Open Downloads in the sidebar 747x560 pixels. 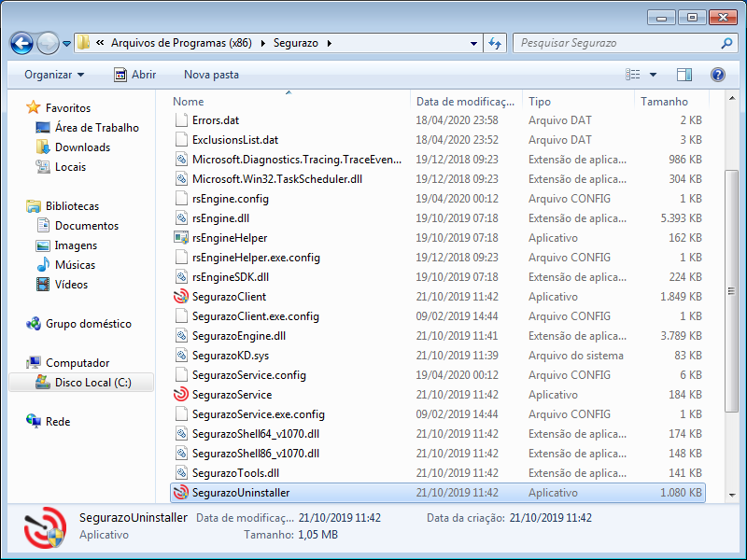[82, 147]
